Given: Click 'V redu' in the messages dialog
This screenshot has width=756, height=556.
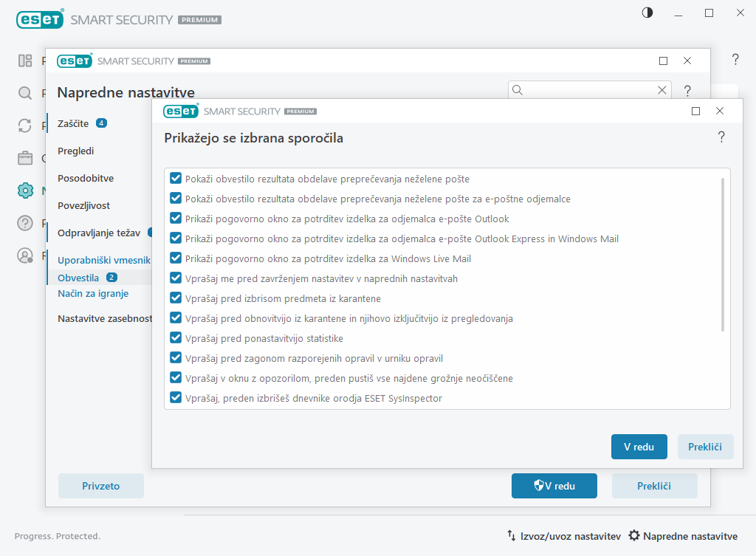Looking at the screenshot, I should pos(639,447).
